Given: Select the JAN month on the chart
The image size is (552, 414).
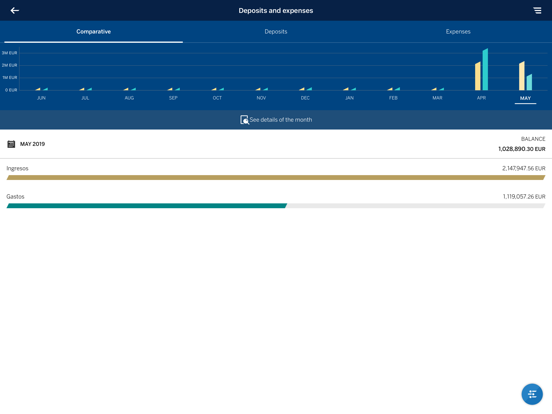Looking at the screenshot, I should [x=349, y=98].
